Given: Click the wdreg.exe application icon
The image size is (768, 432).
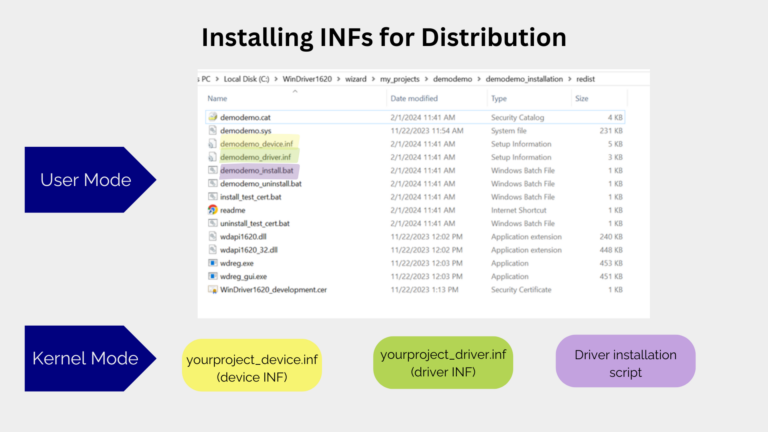Looking at the screenshot, I should 212,262.
